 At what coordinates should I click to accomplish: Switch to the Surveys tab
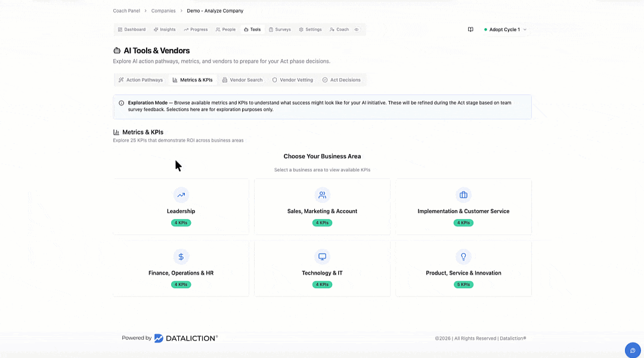pyautogui.click(x=280, y=29)
